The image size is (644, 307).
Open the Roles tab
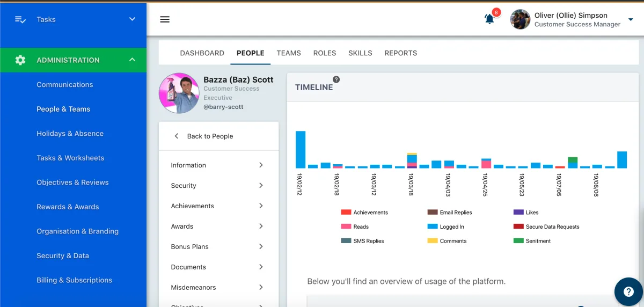(x=325, y=53)
